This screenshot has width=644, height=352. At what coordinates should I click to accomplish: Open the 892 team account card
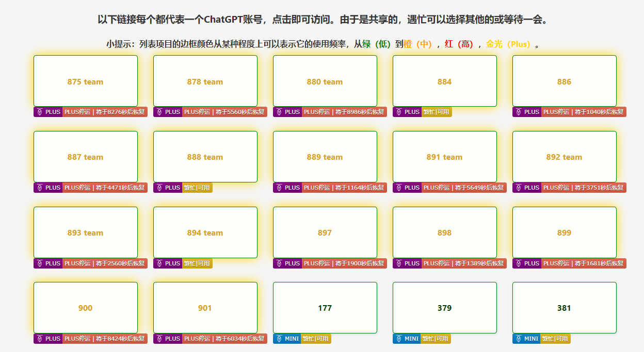point(565,157)
